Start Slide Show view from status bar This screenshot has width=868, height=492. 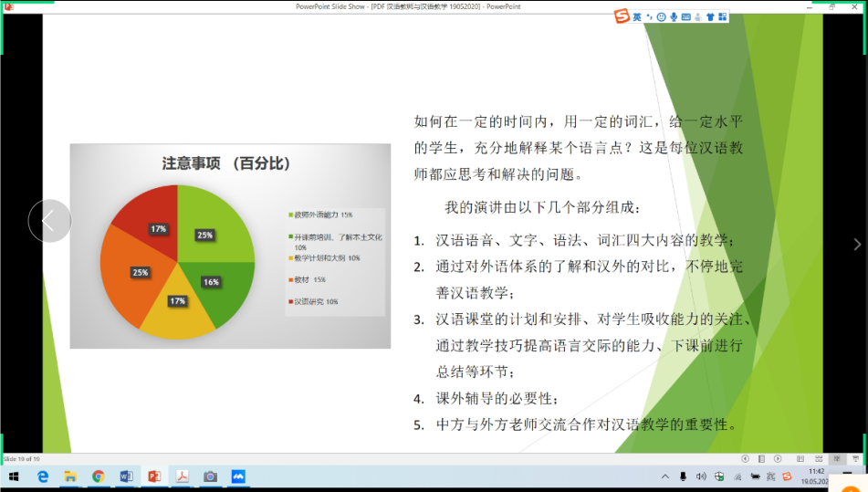[x=855, y=458]
